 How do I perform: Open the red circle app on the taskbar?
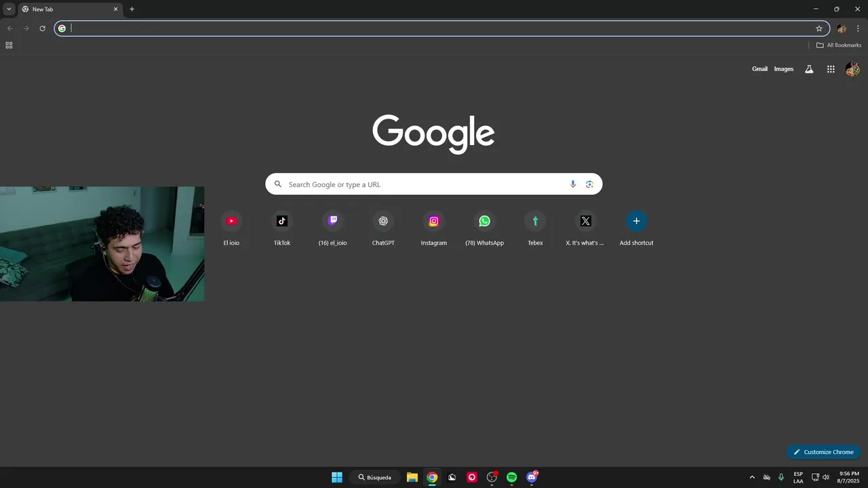coord(472,477)
